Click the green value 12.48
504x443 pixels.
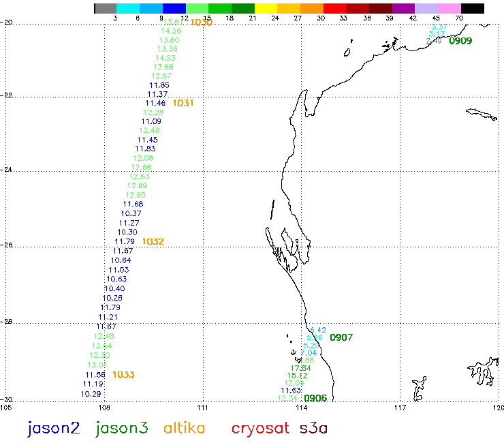click(x=104, y=336)
